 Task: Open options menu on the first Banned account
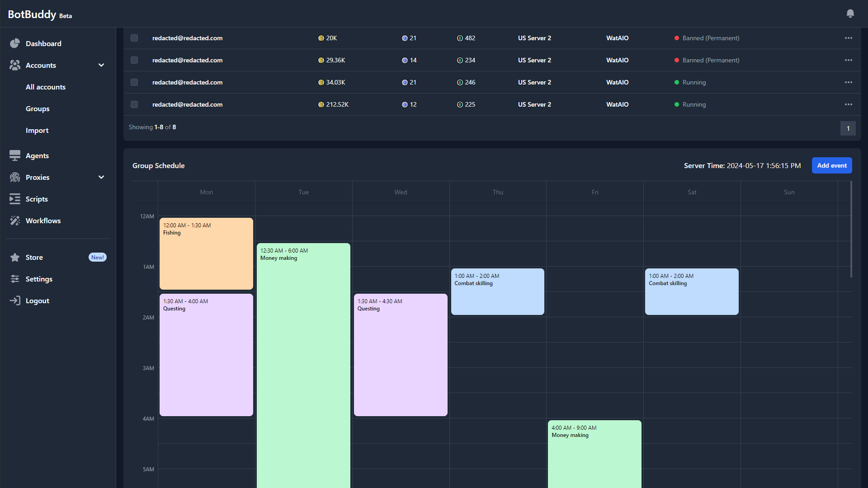tap(848, 38)
